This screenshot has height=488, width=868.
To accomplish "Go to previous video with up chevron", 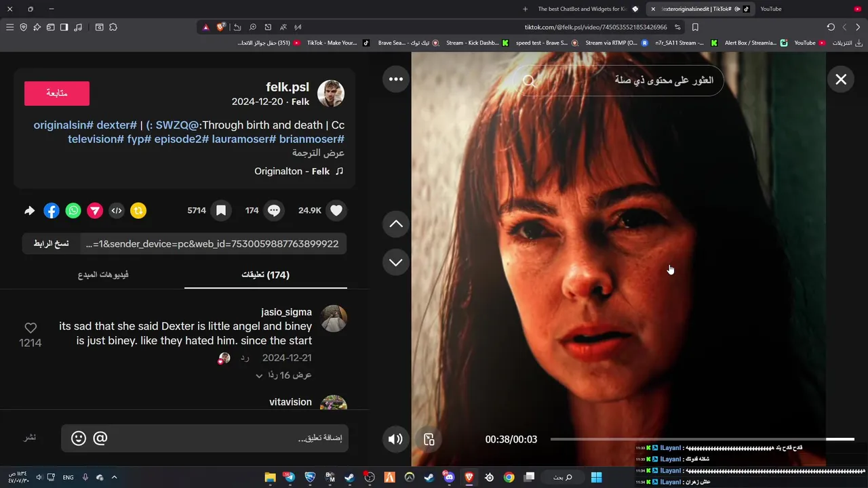I will (396, 224).
